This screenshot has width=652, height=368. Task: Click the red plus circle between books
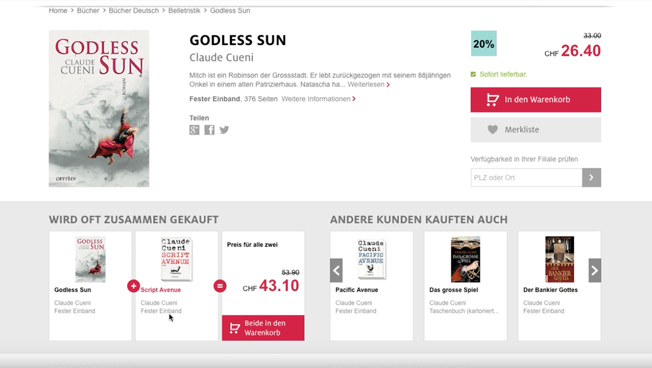(x=133, y=286)
